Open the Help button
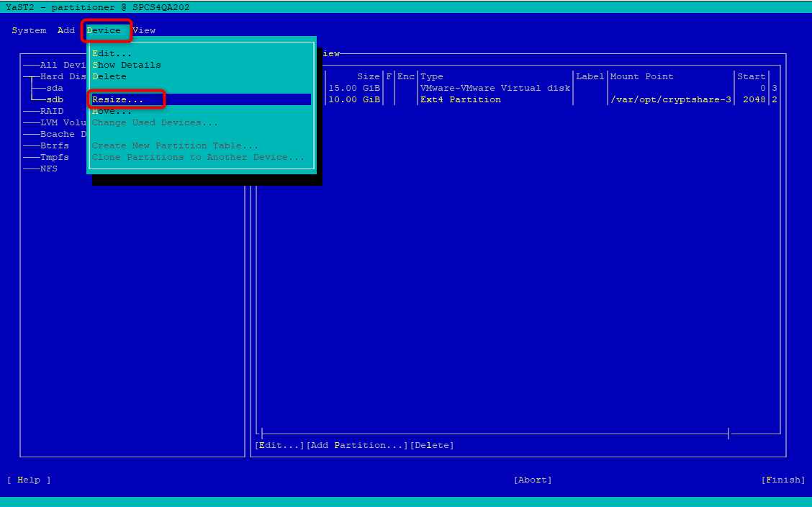The image size is (812, 507). (29, 480)
